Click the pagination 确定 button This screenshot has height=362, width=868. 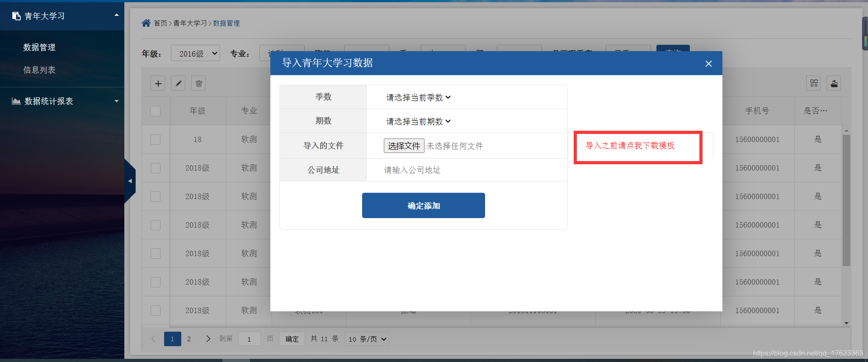coord(292,339)
